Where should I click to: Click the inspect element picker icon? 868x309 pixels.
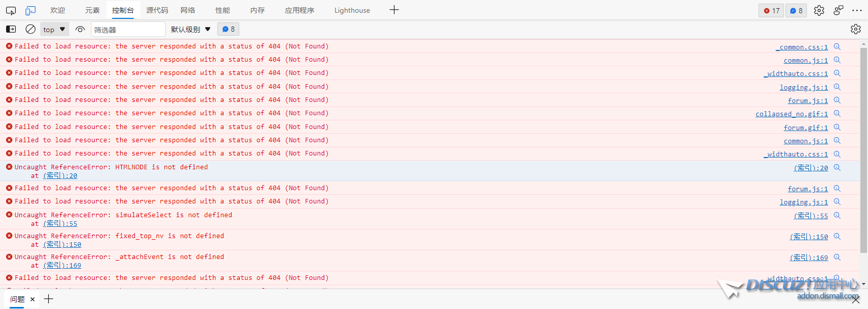click(11, 10)
